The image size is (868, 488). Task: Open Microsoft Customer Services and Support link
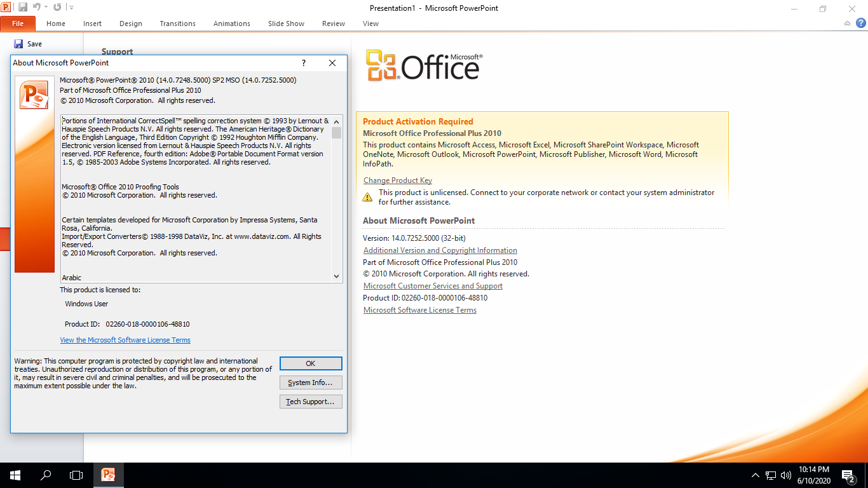click(x=433, y=286)
